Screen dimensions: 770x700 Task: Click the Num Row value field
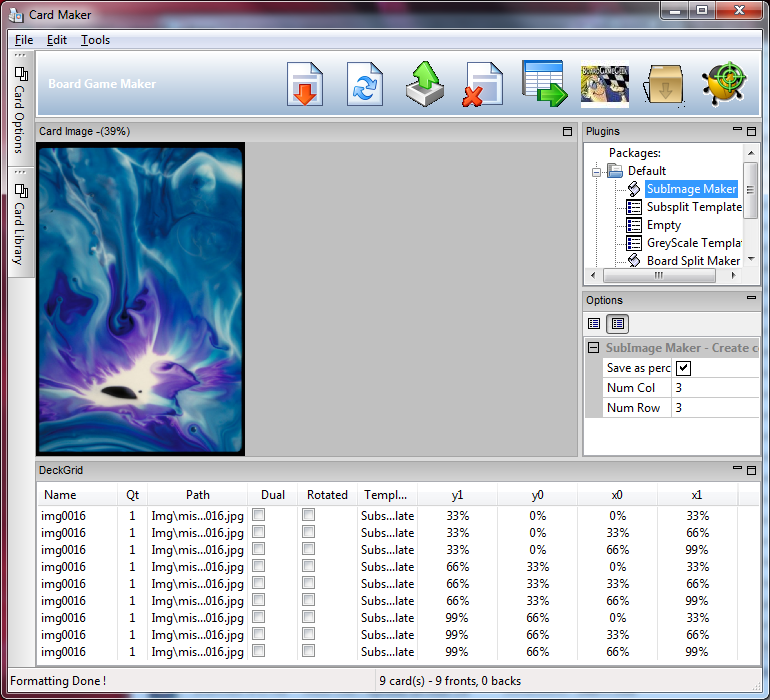click(x=715, y=408)
